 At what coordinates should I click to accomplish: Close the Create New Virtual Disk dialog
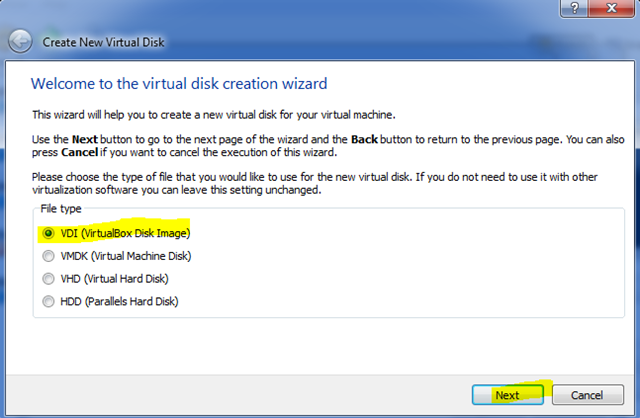tap(611, 8)
